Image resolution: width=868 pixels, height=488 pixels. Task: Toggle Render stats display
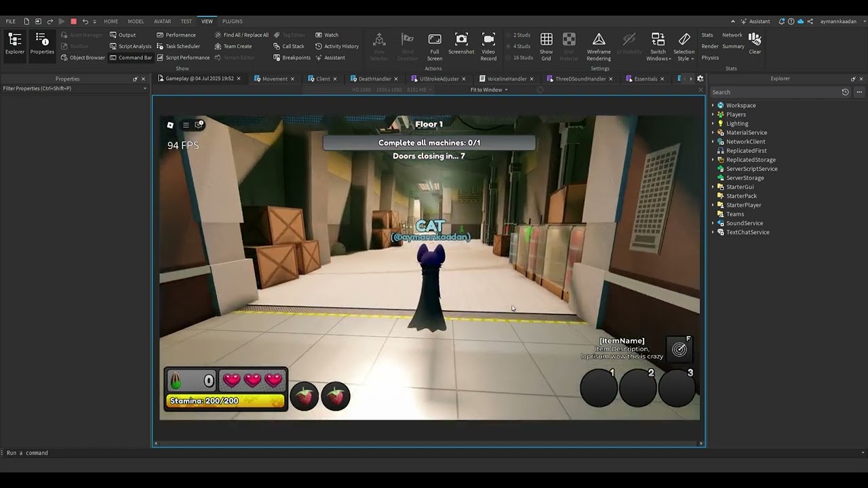point(710,46)
